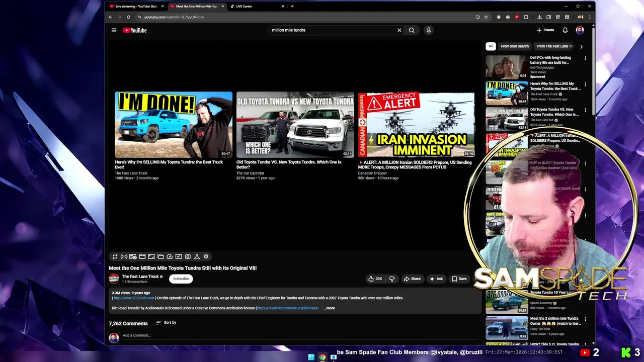644x362 pixels.
Task: Open the notifications bell
Action: point(565,30)
